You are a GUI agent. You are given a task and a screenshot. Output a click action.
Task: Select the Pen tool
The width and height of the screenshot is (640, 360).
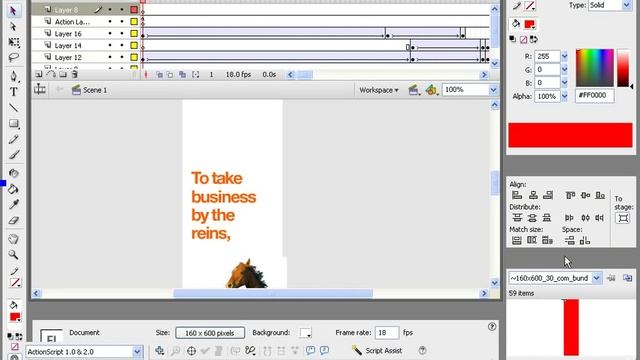tap(13, 76)
